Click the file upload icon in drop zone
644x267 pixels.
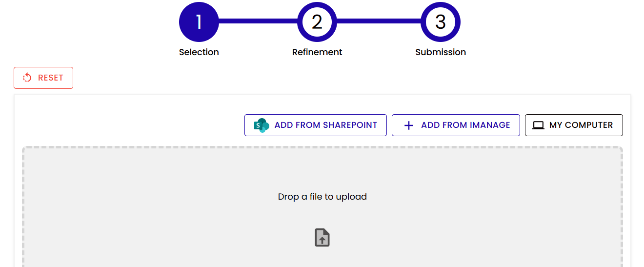tap(322, 238)
